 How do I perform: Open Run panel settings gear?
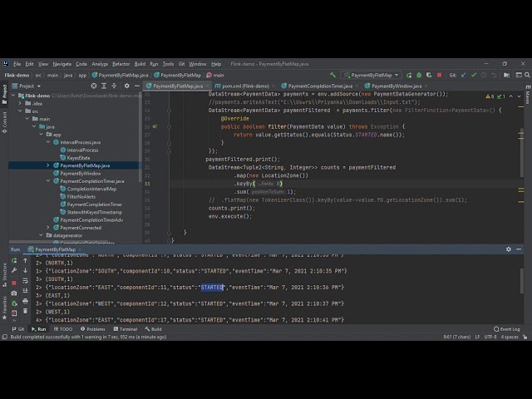pyautogui.click(x=508, y=249)
